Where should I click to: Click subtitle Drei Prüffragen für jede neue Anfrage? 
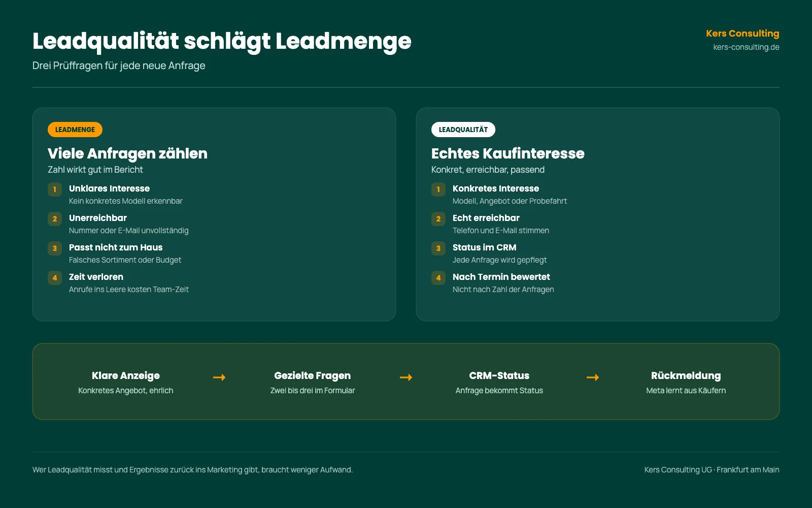[x=119, y=66]
